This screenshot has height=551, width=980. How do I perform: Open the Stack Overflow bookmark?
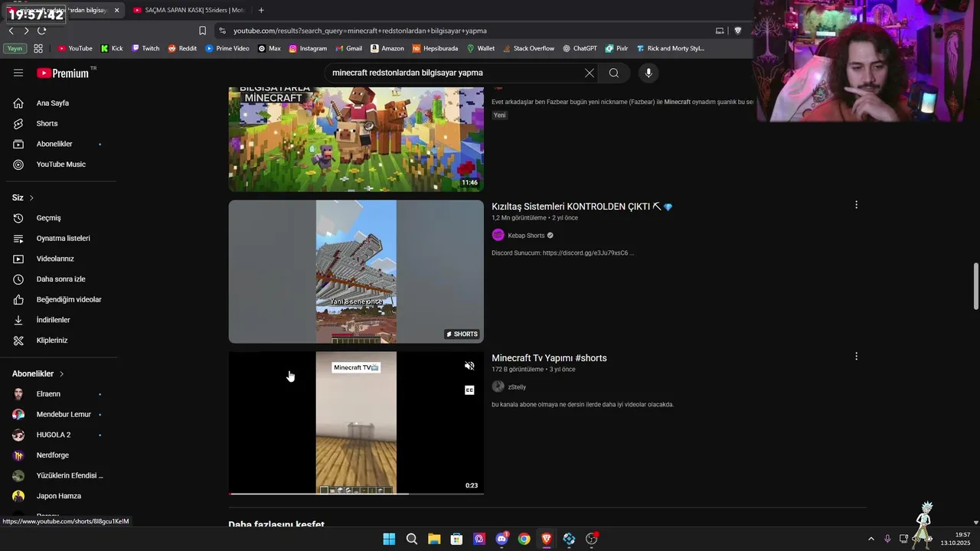(528, 48)
